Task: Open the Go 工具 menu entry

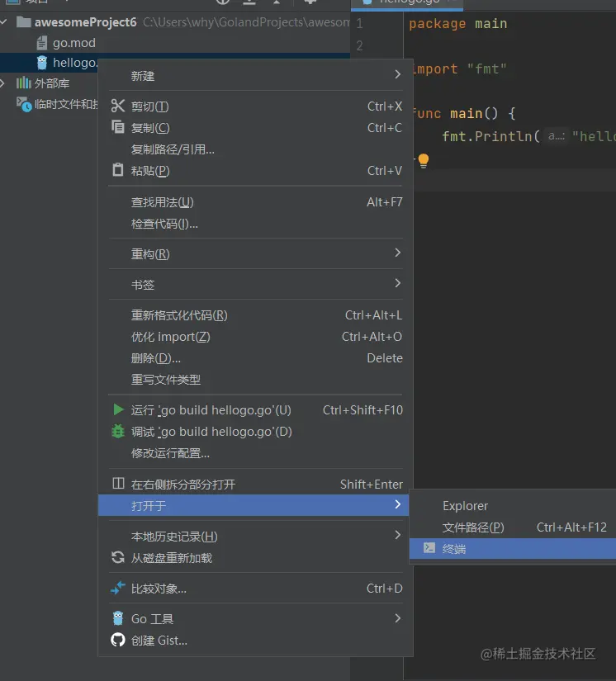Action: [x=255, y=618]
